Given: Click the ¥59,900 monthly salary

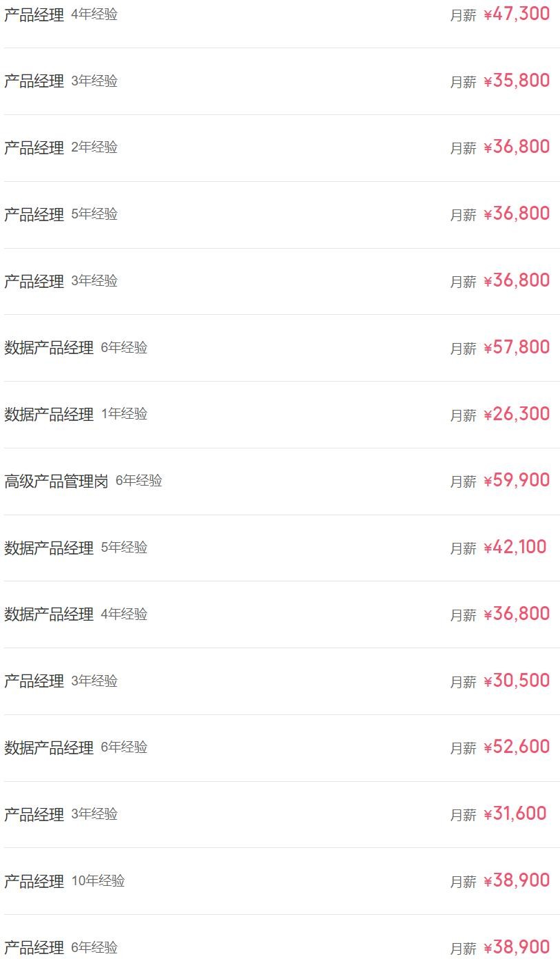Looking at the screenshot, I should pos(517,480).
